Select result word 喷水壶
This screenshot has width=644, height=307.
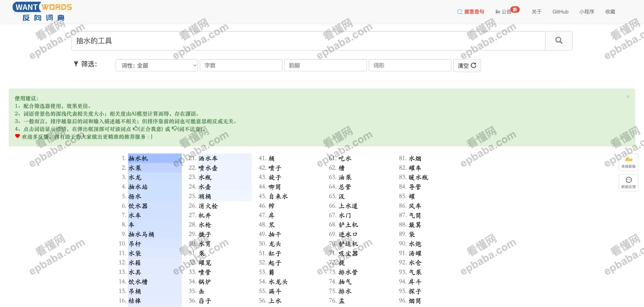(x=208, y=168)
